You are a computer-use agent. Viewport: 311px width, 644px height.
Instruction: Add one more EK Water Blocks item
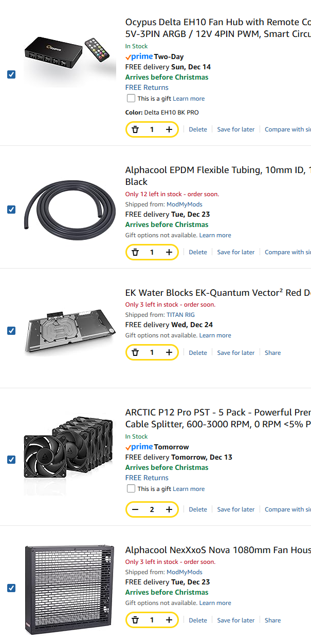[x=169, y=353]
